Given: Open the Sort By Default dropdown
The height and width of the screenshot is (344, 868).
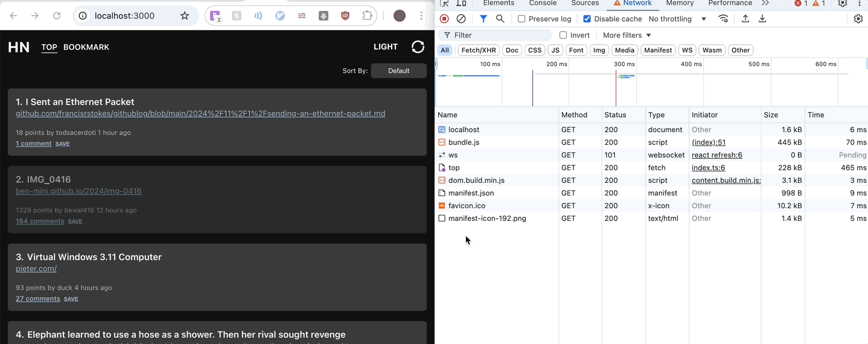Looking at the screenshot, I should 398,71.
